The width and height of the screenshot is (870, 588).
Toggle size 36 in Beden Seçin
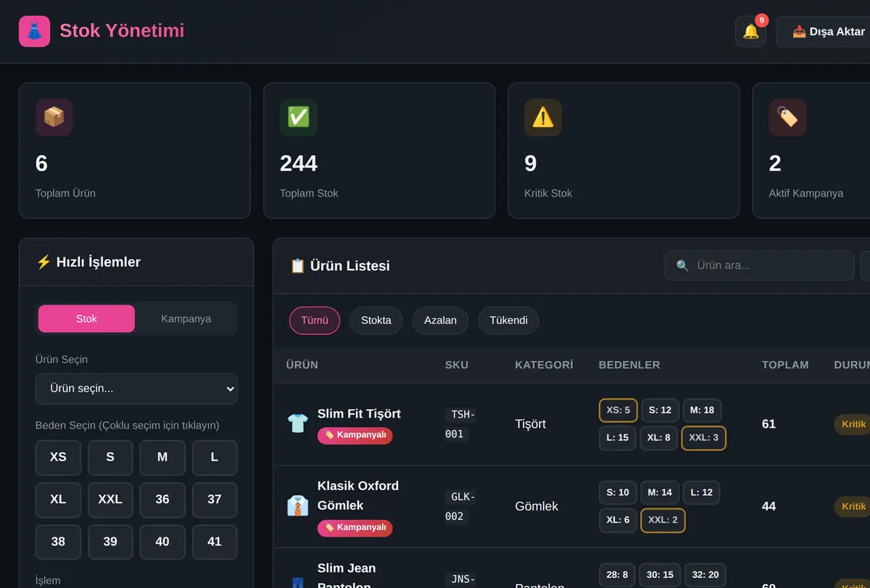[162, 500]
